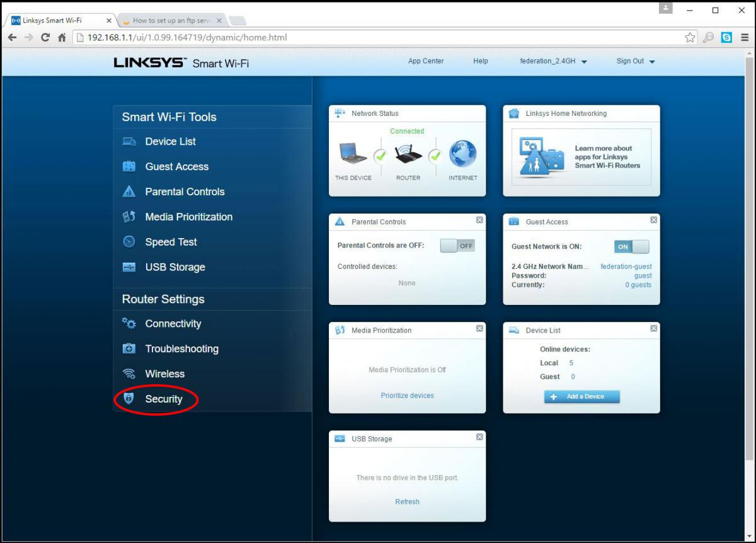Screen dimensions: 756x543
Task: Click the laptop THIS DEVICE icon
Action: (x=353, y=153)
